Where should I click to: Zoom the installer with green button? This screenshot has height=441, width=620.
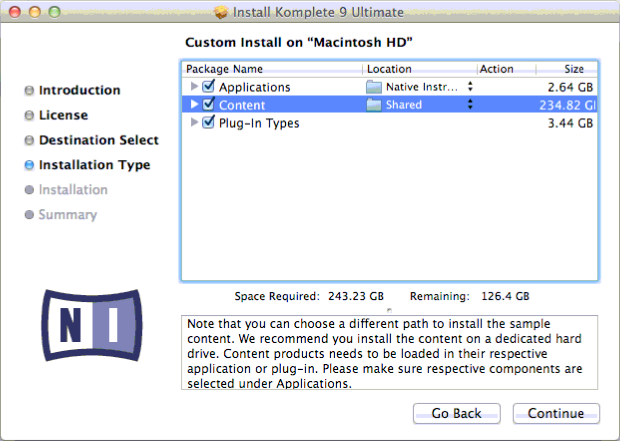(x=55, y=12)
